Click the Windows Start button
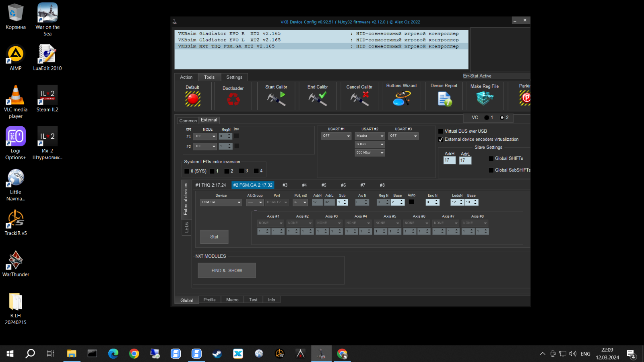The image size is (644, 362). pos(10,354)
